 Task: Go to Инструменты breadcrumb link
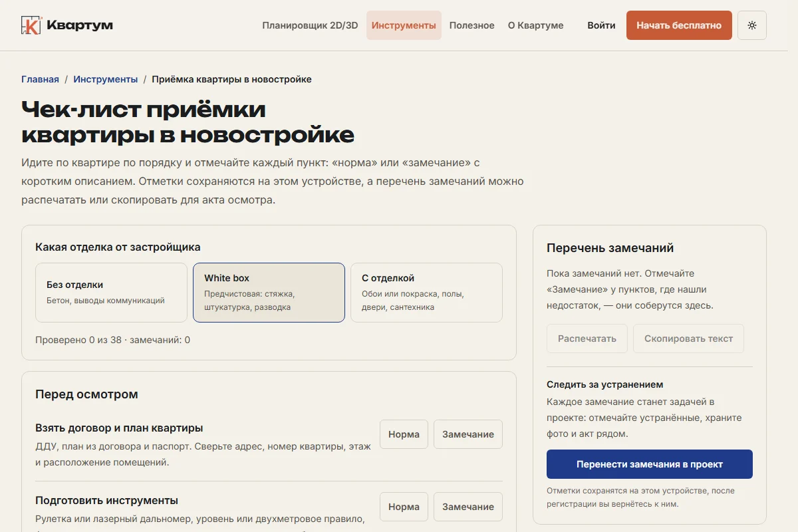click(106, 79)
